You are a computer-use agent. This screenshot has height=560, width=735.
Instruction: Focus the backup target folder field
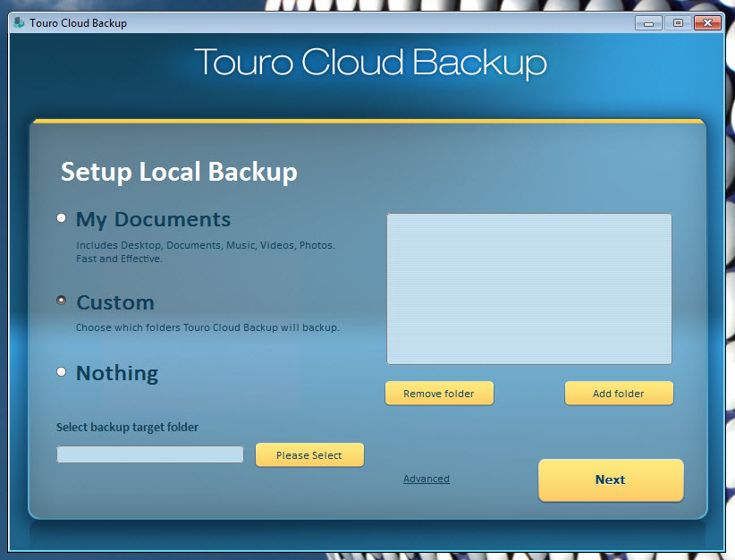pyautogui.click(x=150, y=454)
